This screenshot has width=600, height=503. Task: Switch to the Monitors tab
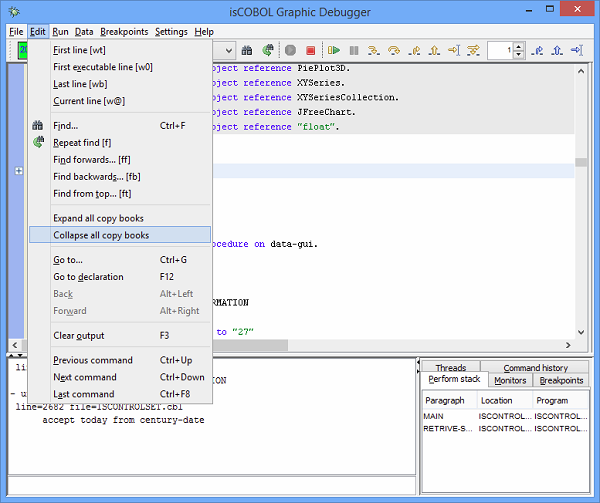coord(510,380)
